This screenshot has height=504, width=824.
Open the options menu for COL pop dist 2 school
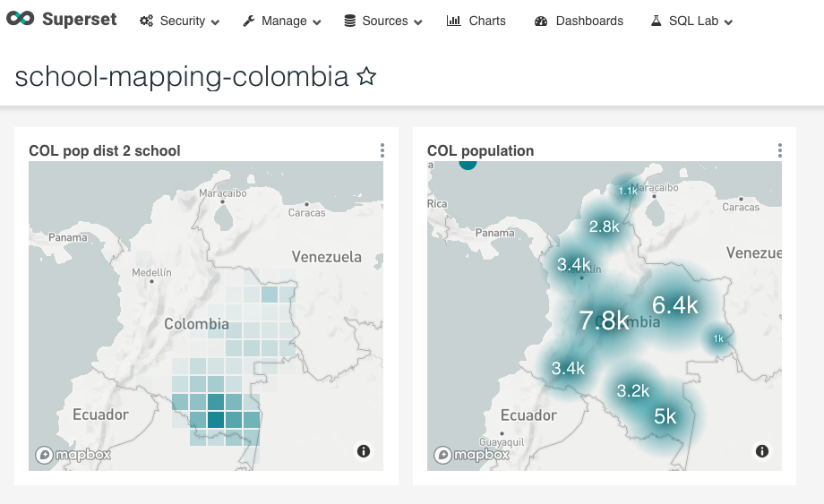382,150
